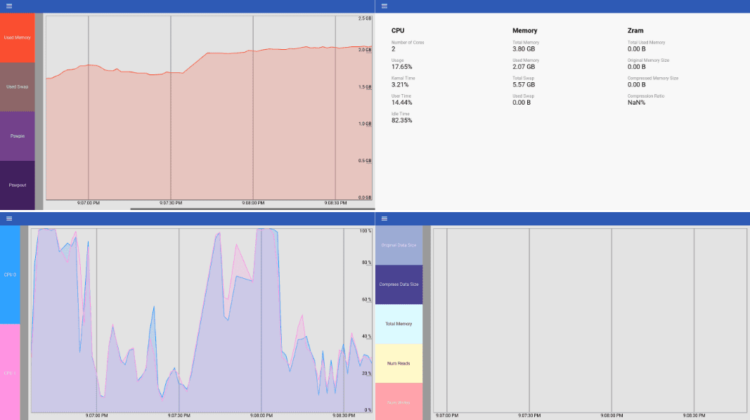
Task: Click the 9:07:30 PM marker on memory graph
Action: point(171,203)
